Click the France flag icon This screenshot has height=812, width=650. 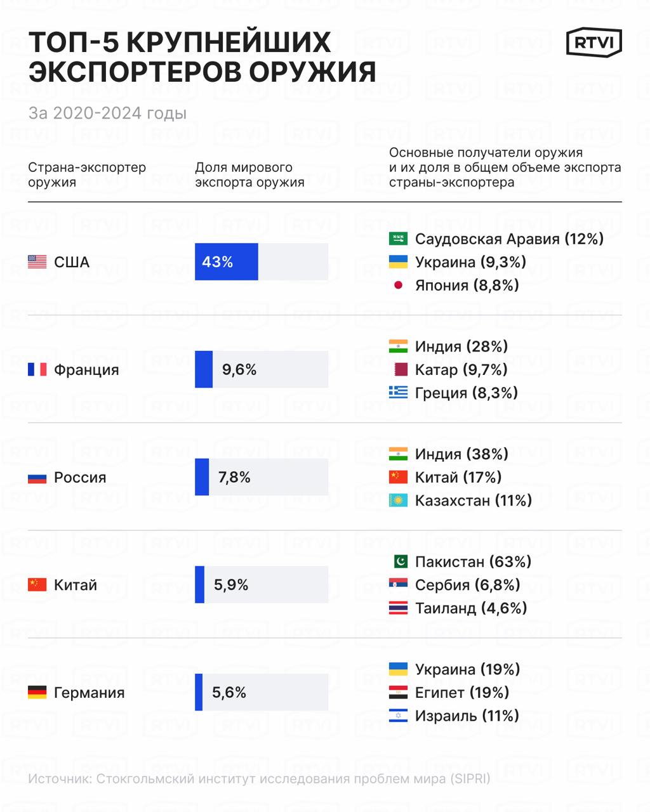37,369
